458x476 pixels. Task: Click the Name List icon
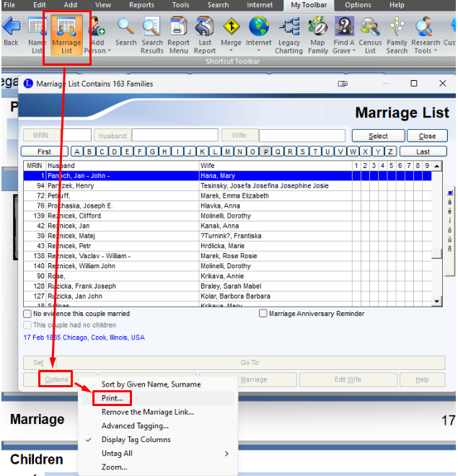point(37,27)
